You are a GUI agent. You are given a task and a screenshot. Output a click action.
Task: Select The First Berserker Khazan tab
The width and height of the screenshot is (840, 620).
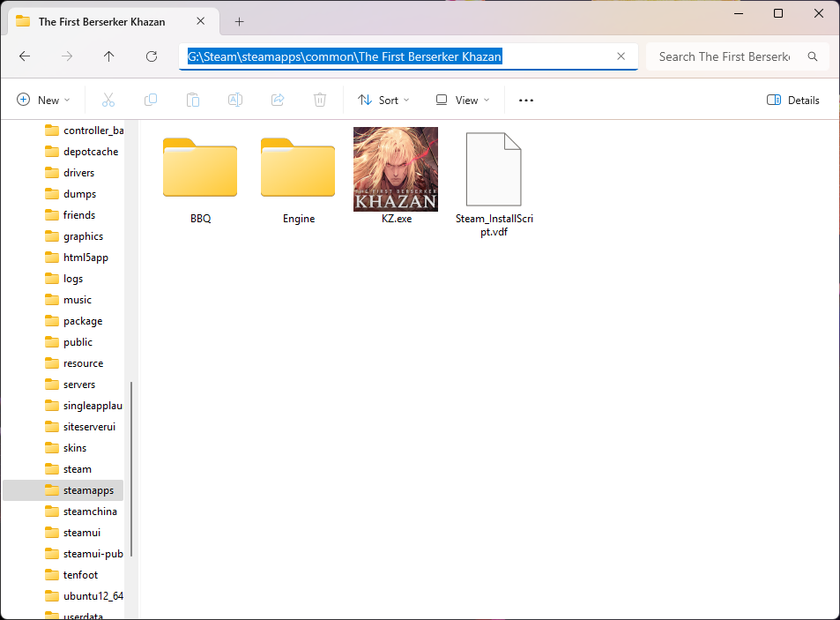[x=100, y=21]
